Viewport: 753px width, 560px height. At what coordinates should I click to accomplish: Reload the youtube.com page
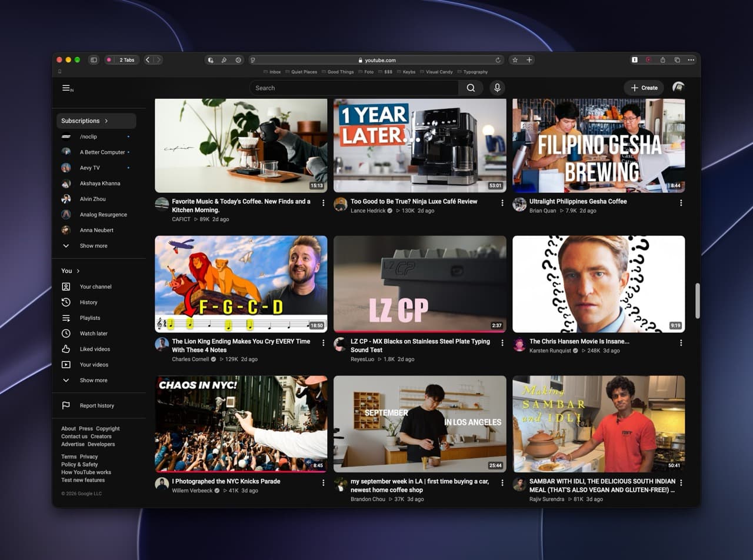498,60
